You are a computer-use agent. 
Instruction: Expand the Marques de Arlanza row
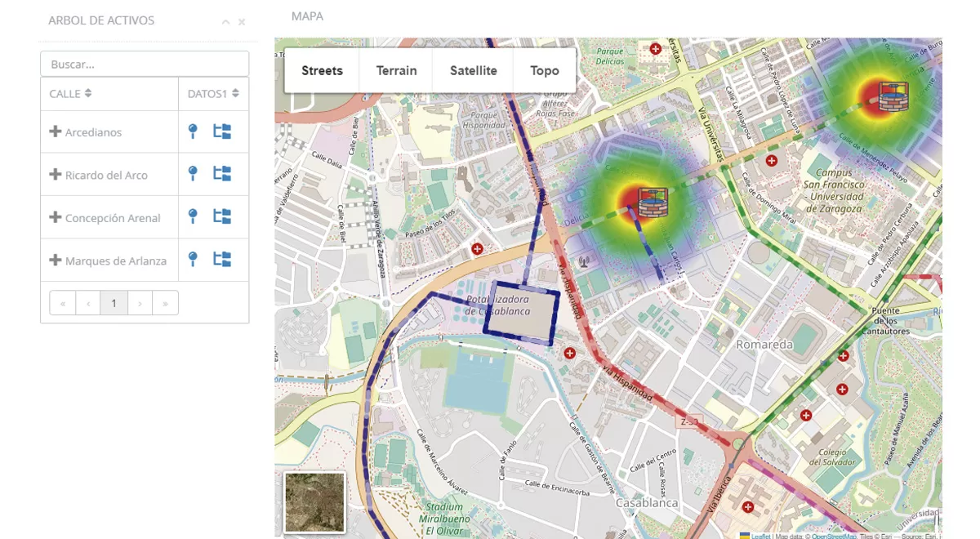[56, 260]
